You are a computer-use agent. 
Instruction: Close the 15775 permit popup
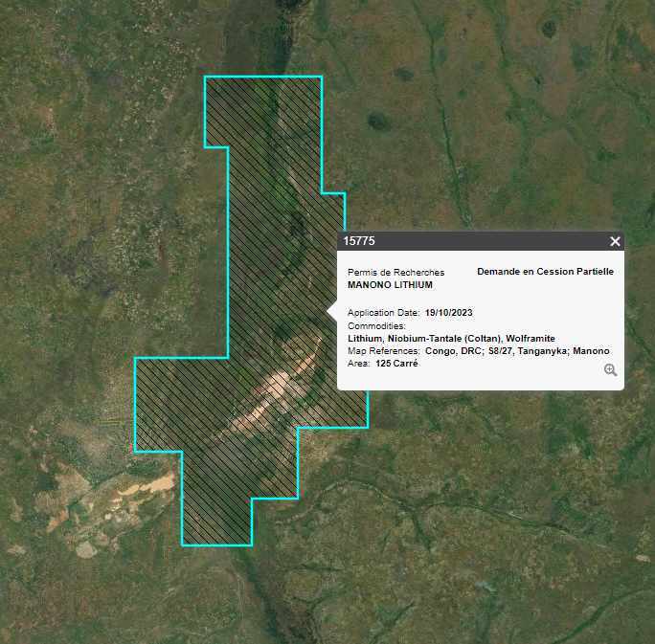615,241
